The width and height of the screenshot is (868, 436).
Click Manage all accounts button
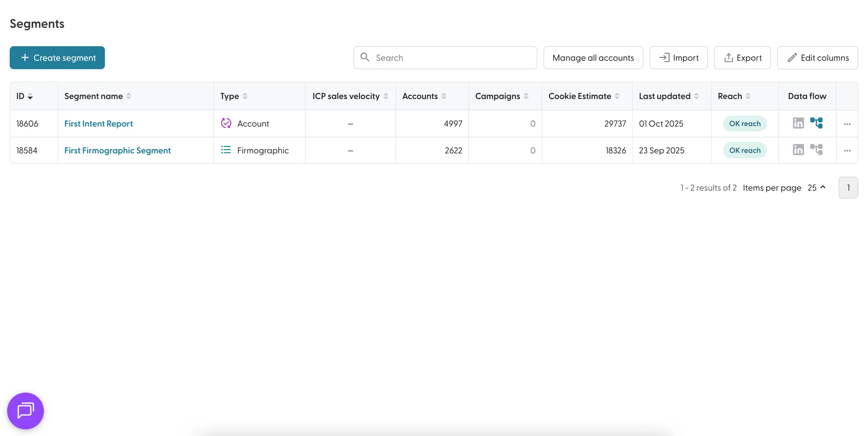click(x=593, y=57)
